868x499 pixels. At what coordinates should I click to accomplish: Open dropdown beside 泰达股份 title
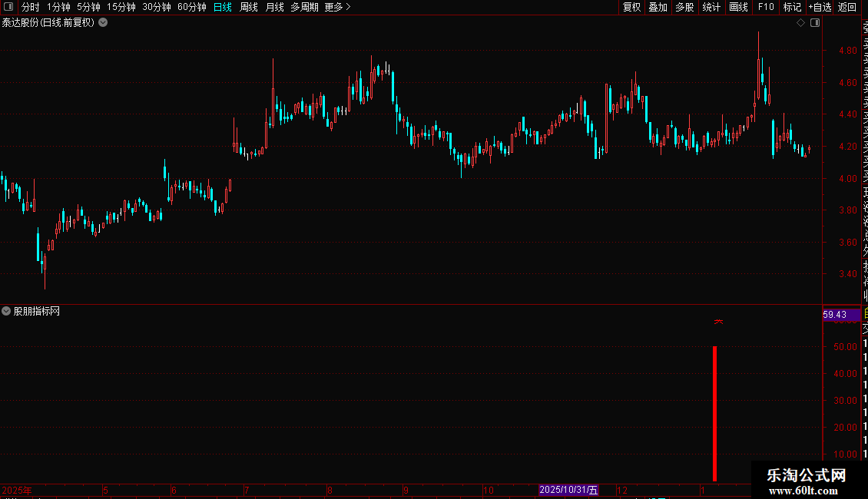(x=103, y=23)
